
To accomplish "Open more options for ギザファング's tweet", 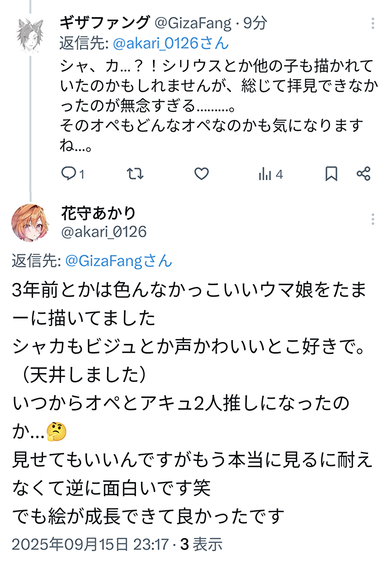I will click(x=372, y=23).
